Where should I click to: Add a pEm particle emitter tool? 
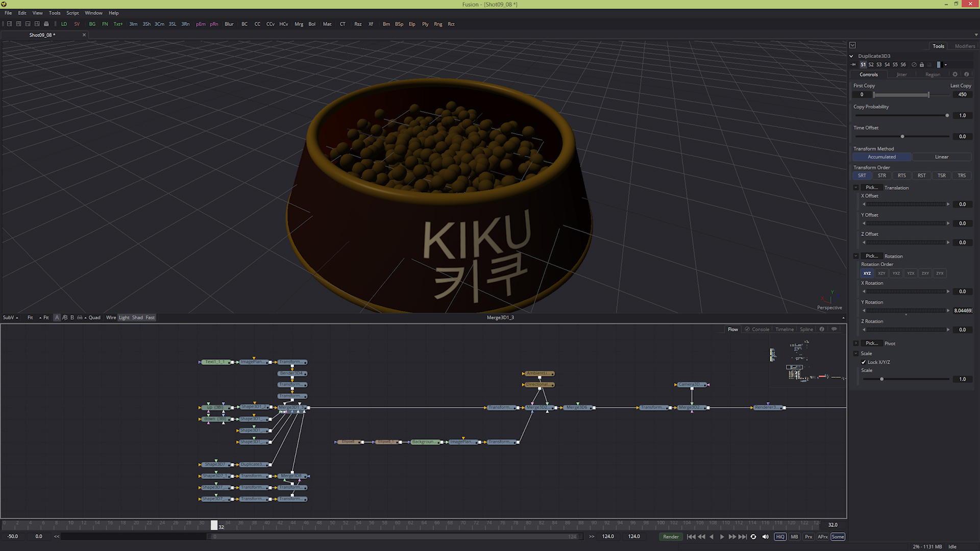(x=201, y=24)
